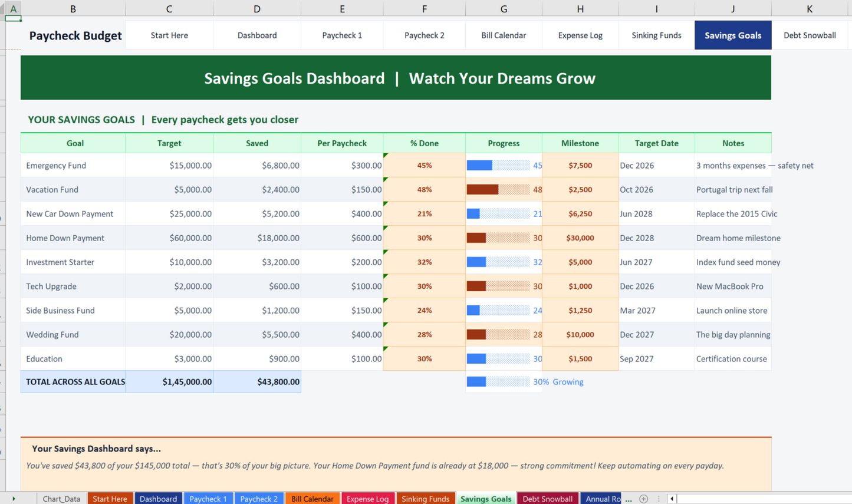Select the TOTAL ACROSS ALL GOALS cell
Screen dimensions: 852x504
click(x=73, y=382)
